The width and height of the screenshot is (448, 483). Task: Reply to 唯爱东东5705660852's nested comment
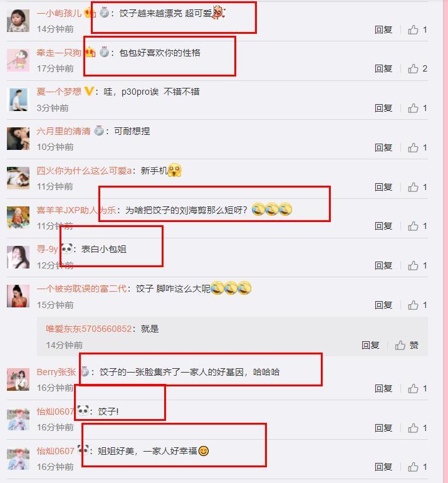tap(370, 345)
